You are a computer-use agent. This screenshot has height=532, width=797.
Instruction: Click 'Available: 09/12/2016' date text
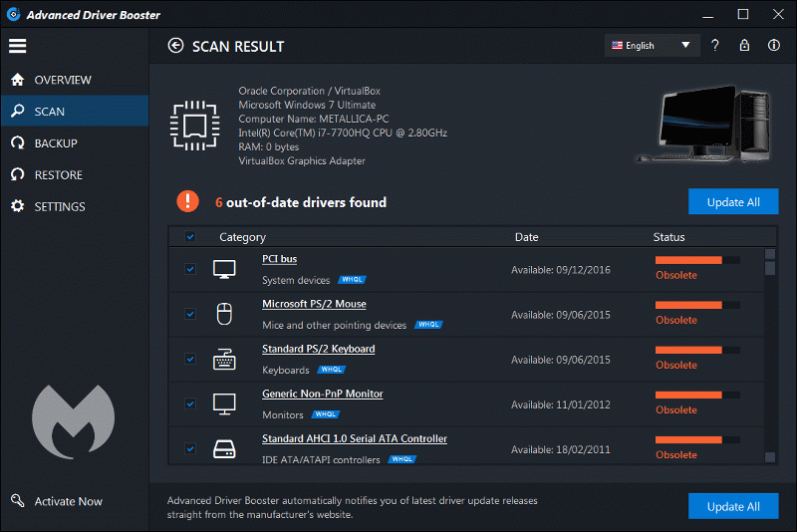[561, 270]
